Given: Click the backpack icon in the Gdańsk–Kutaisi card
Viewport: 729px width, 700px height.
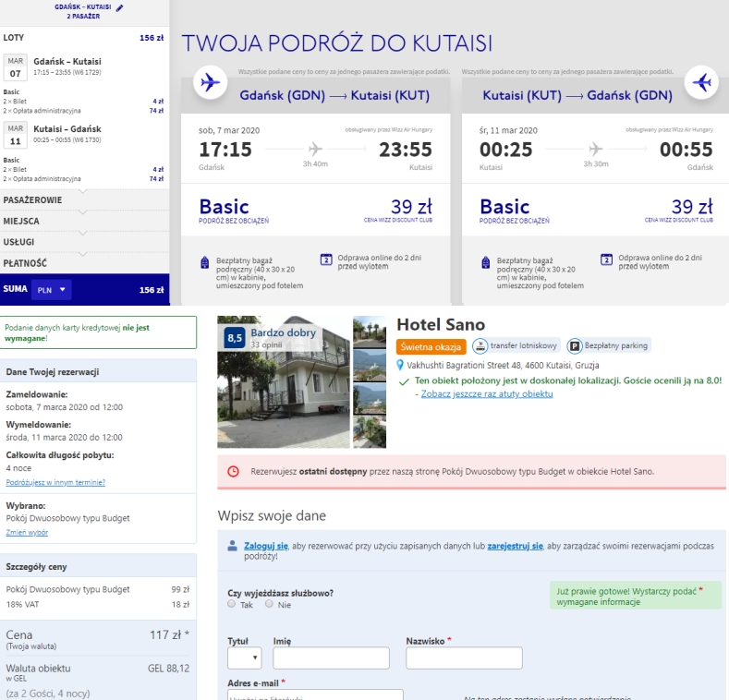Looking at the screenshot, I should pos(204,262).
